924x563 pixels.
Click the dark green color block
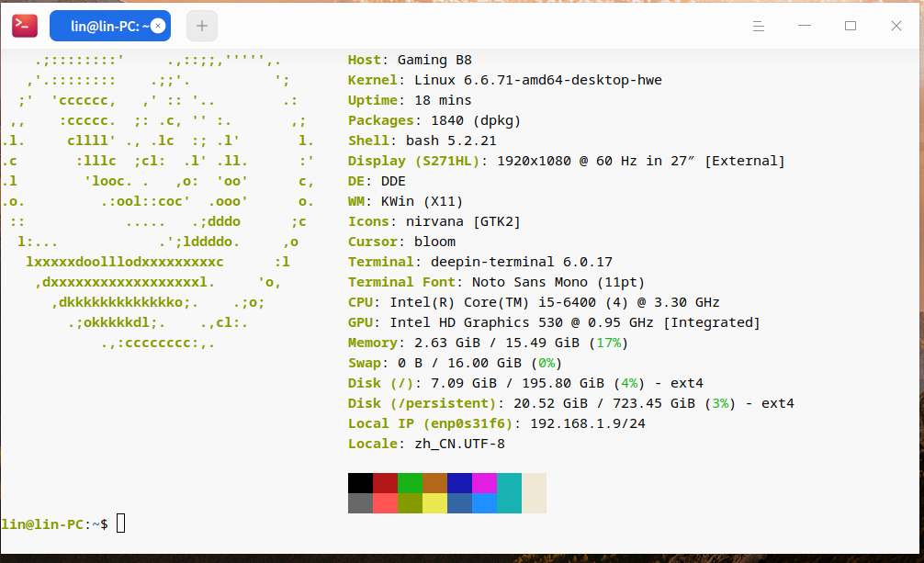pyautogui.click(x=411, y=483)
